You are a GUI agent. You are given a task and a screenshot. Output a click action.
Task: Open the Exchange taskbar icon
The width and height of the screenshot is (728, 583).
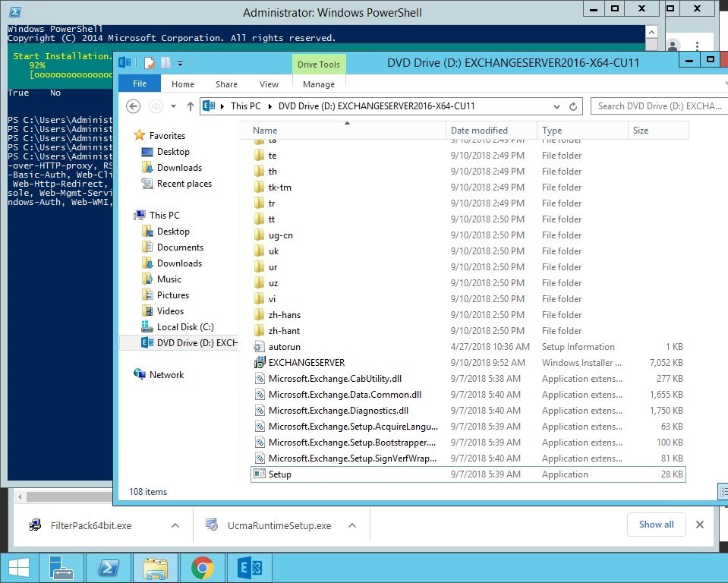249,567
